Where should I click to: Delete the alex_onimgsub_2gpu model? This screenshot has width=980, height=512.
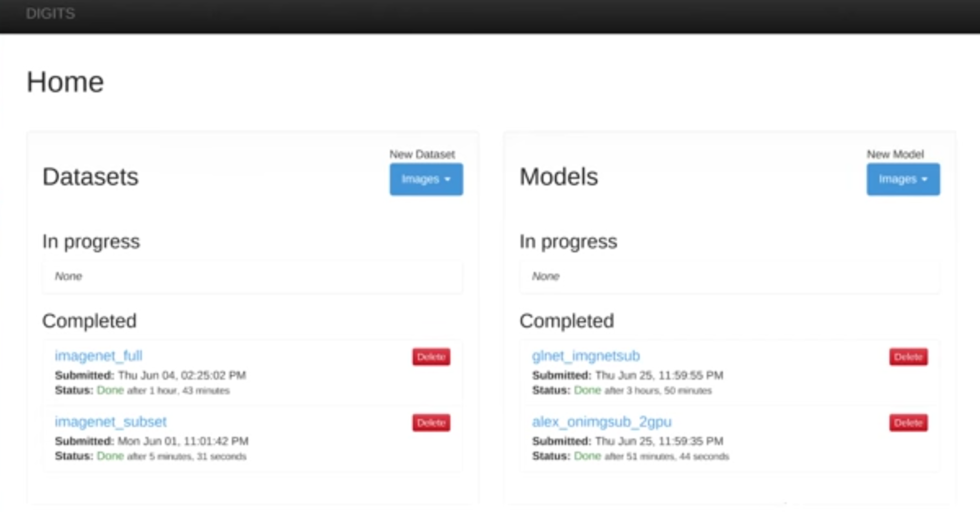[908, 423]
